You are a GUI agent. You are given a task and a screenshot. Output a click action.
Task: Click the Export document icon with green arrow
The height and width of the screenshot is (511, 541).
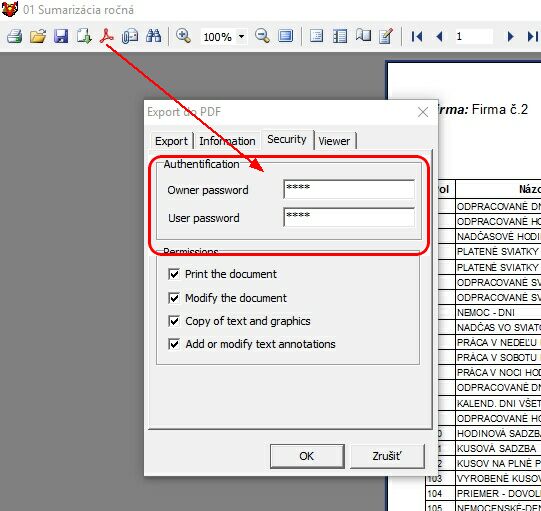[x=84, y=36]
